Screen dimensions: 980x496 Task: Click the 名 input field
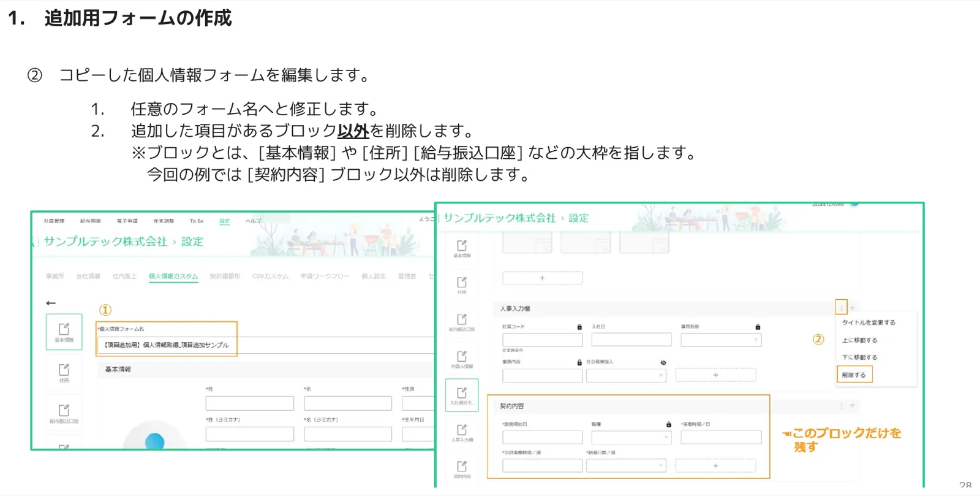tap(348, 403)
